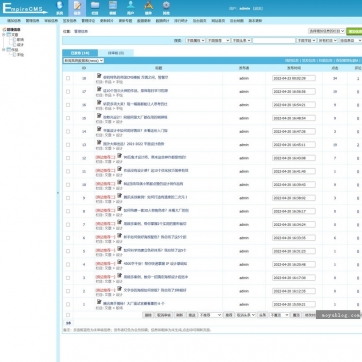The image size is (362, 362).
Task: Click the logout link beside admin
Action: (x=257, y=9)
